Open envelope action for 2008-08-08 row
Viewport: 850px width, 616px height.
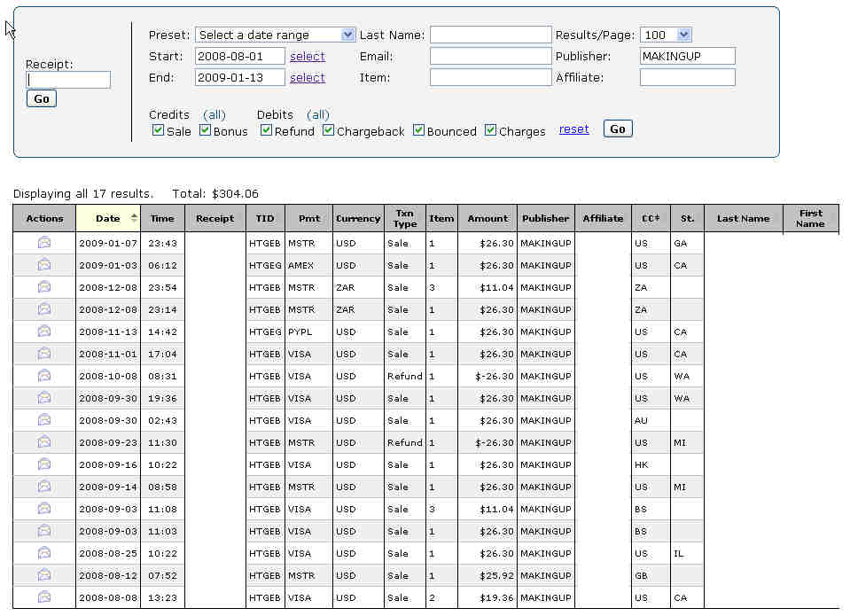click(44, 597)
